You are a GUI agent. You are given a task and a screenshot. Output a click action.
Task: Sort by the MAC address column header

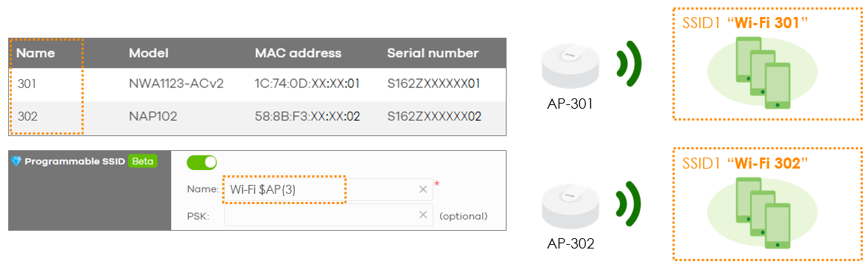(298, 53)
